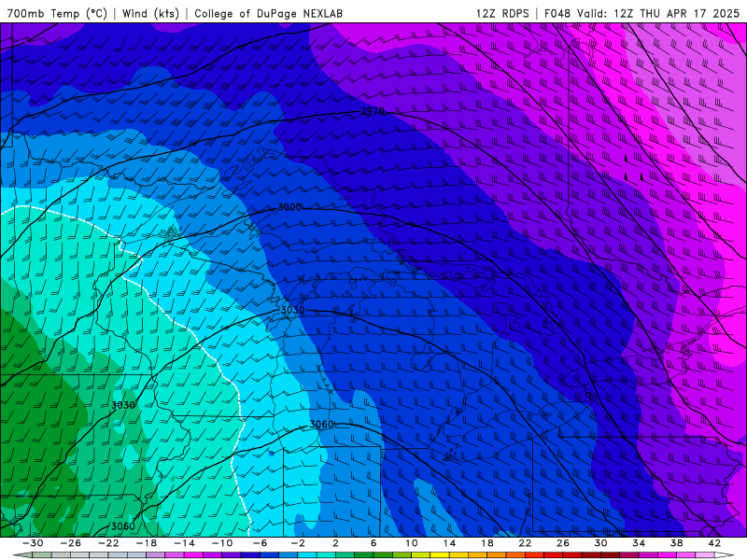Click the 42 label on the legend
This screenshot has height=560, width=747.
tap(714, 543)
